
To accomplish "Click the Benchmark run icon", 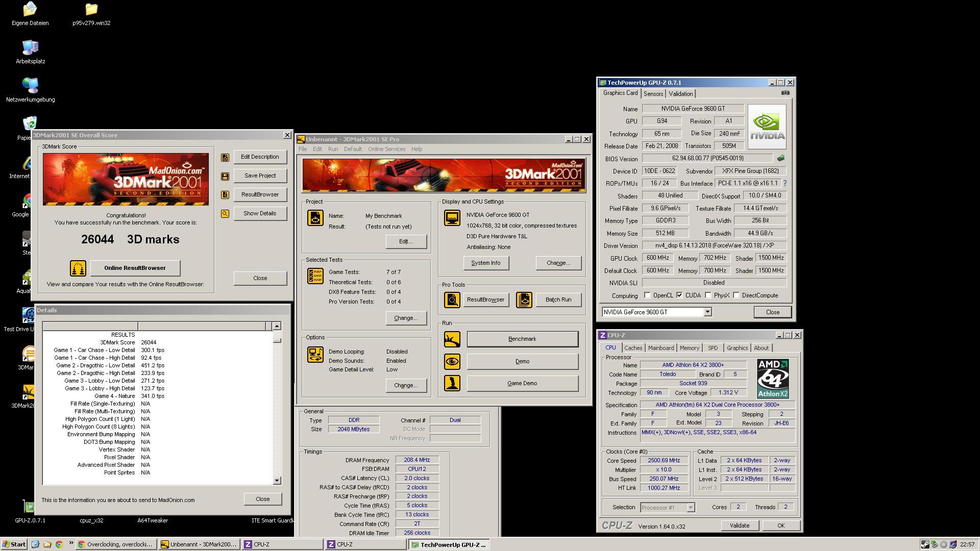I will tap(452, 339).
